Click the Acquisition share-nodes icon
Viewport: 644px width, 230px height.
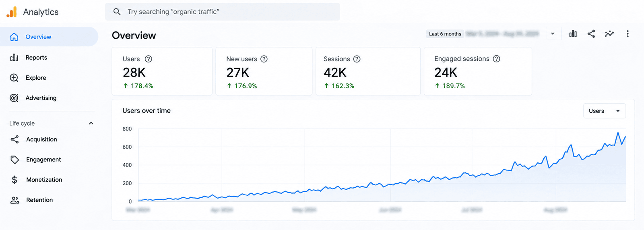pyautogui.click(x=14, y=139)
